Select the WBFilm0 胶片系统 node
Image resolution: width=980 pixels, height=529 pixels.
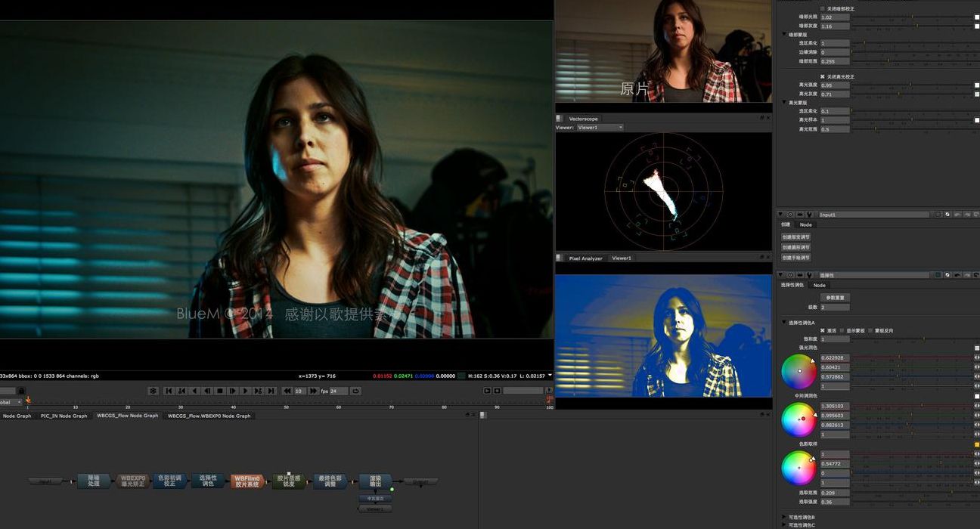[247, 481]
